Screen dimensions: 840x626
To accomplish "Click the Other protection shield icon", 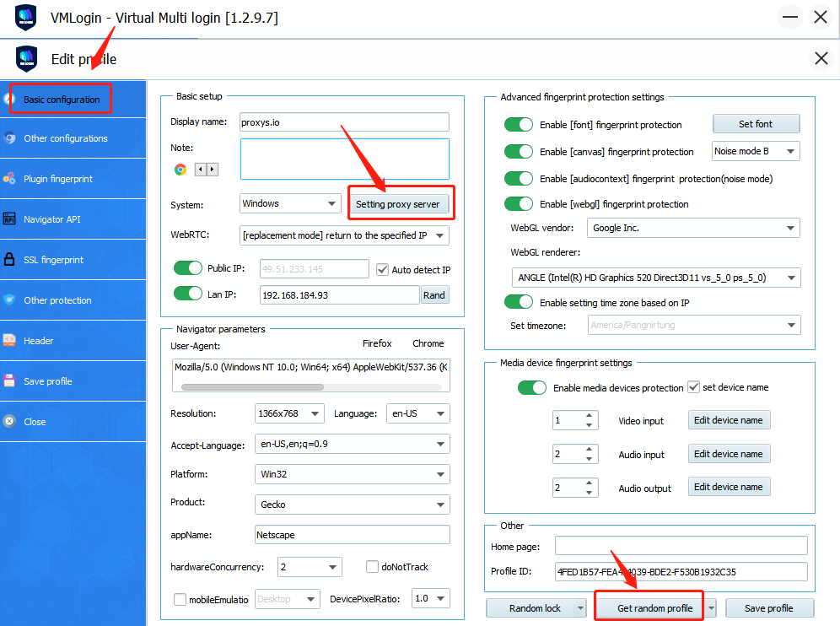I will [9, 300].
